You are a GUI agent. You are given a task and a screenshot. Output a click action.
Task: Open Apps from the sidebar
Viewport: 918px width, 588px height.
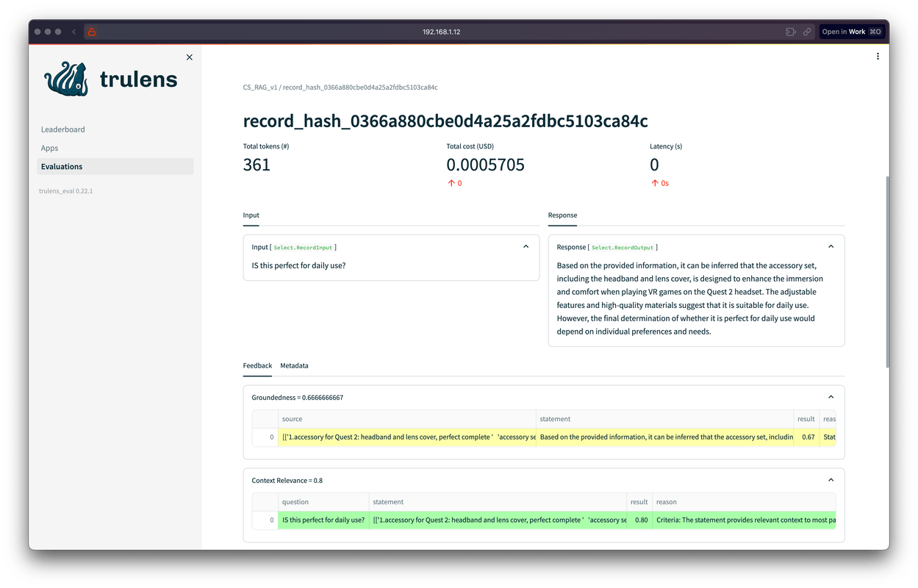[49, 148]
